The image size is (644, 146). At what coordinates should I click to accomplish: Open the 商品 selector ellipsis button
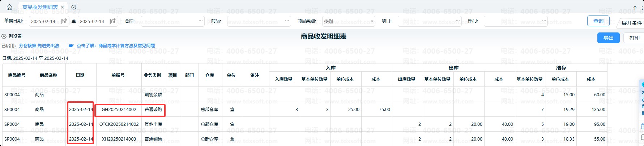pos(287,21)
